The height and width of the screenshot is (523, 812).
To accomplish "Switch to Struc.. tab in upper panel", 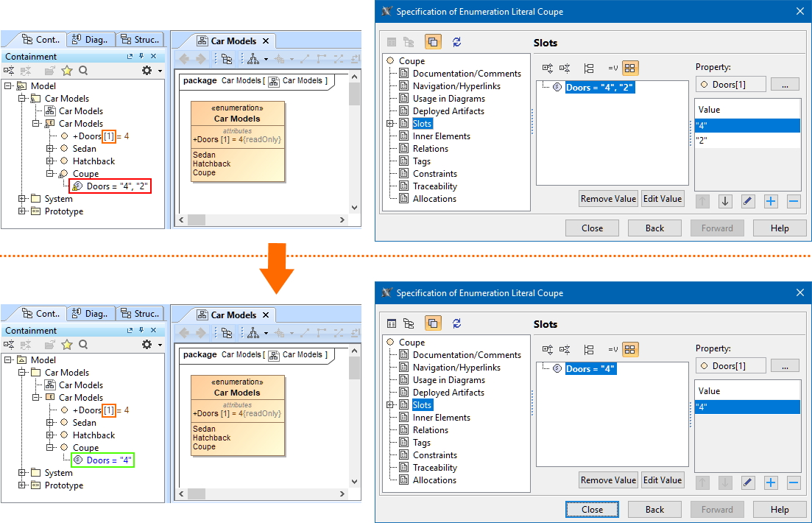I will [x=140, y=39].
